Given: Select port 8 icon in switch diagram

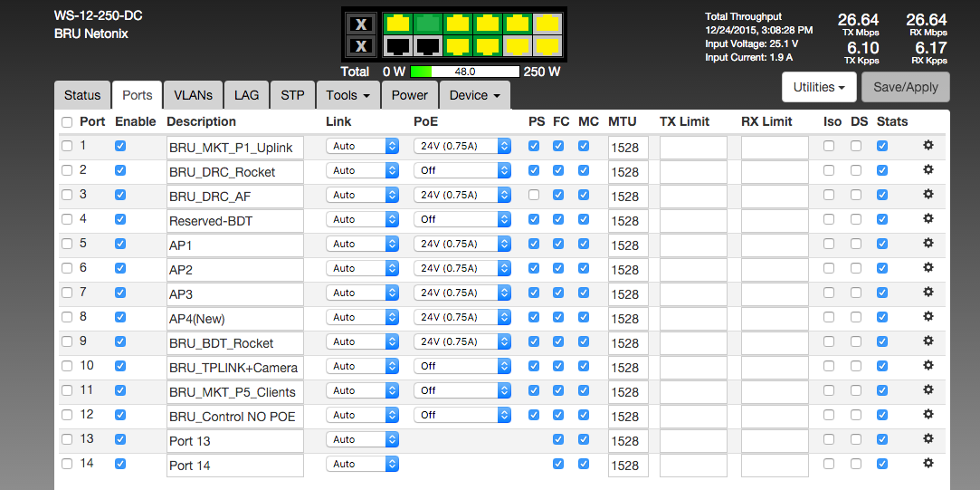Looking at the screenshot, I should [x=488, y=45].
